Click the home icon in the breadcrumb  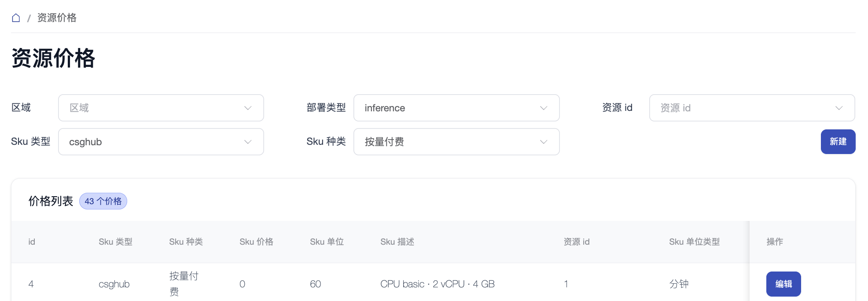[16, 18]
